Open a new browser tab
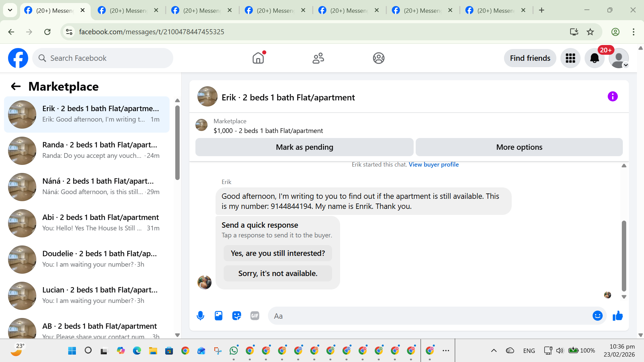The height and width of the screenshot is (362, 644). coord(541,10)
